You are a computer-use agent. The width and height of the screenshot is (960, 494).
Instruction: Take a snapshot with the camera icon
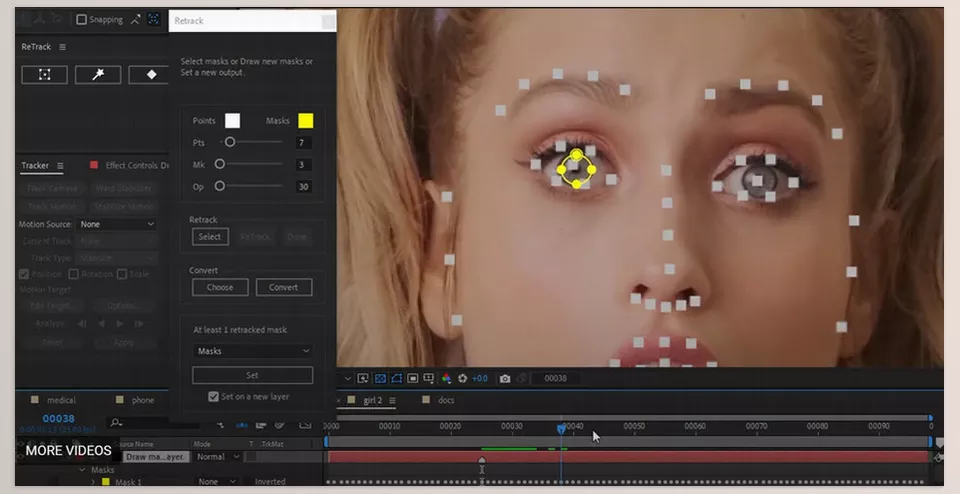pos(504,378)
